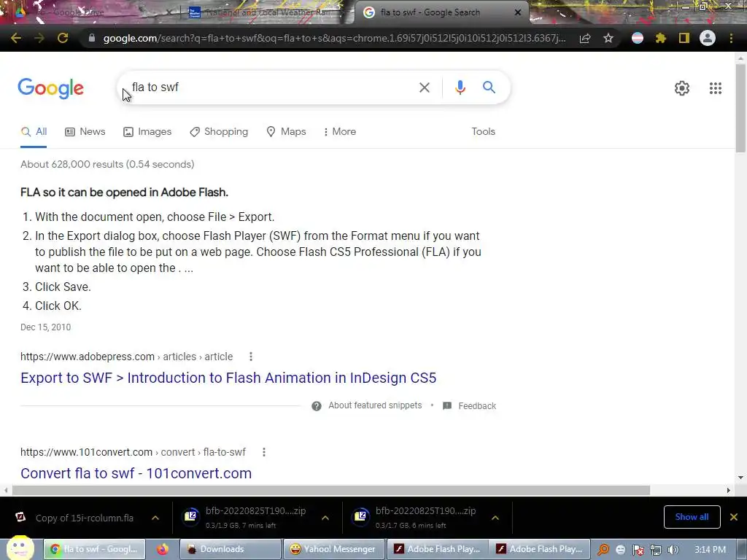Click the network icon in system tray
Viewport: 747px width, 560px height.
(656, 550)
